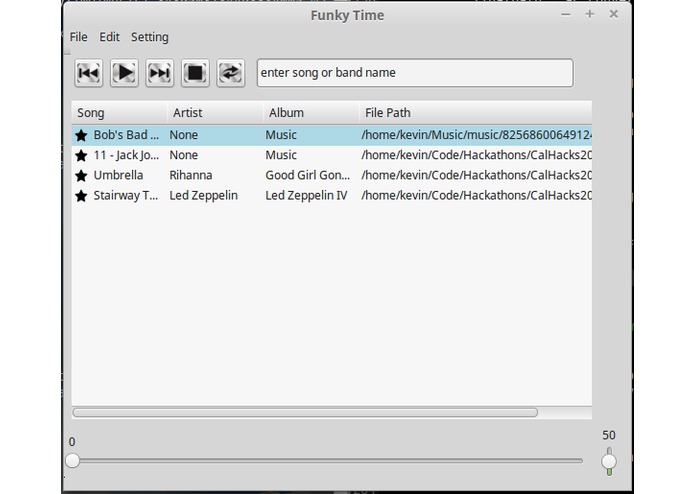Image resolution: width=695 pixels, height=494 pixels.
Task: Select the 11 - Jack Jo... song title
Action: 126,155
